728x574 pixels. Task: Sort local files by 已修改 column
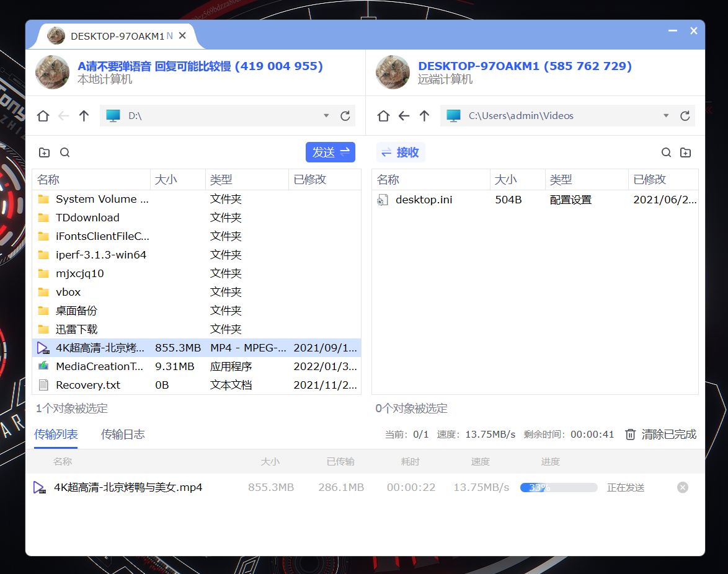[324, 180]
